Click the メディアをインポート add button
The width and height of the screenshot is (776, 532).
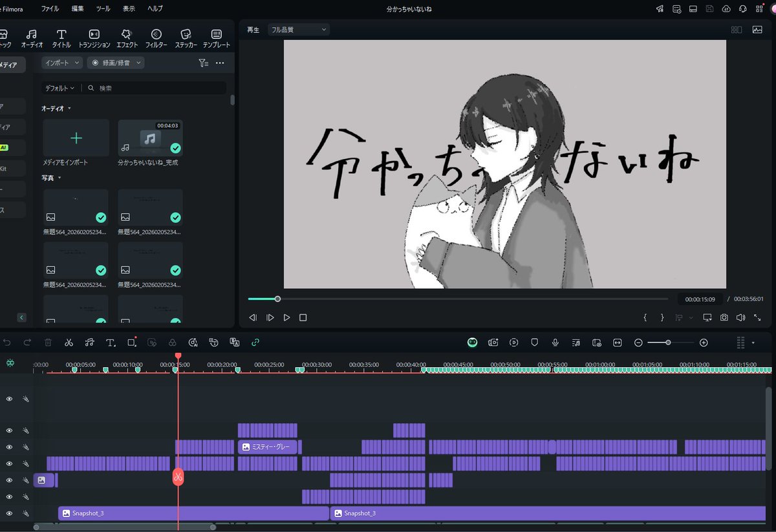click(76, 138)
